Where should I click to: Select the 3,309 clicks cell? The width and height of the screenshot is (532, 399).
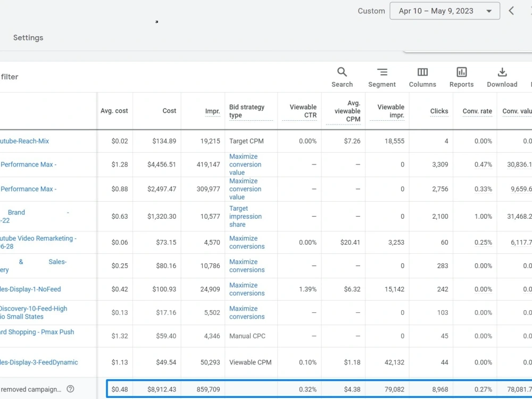(440, 164)
